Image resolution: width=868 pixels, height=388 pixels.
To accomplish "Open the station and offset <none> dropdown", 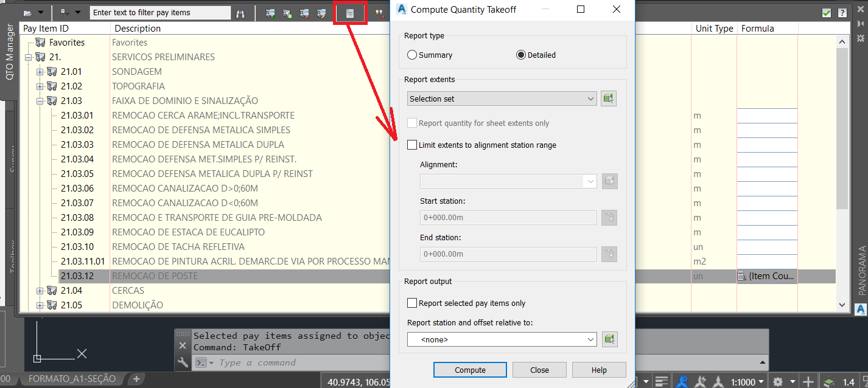I will pyautogui.click(x=502, y=339).
